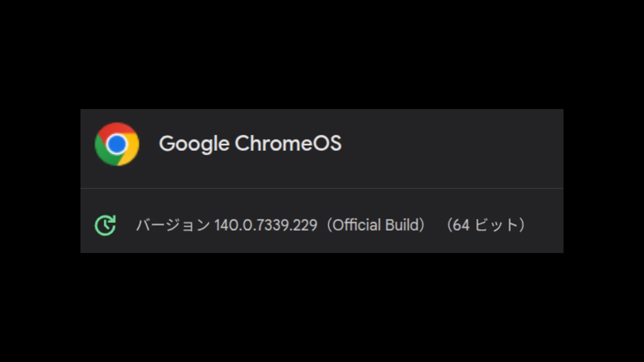
Task: Click black margin right of the panel
Action: point(604,181)
